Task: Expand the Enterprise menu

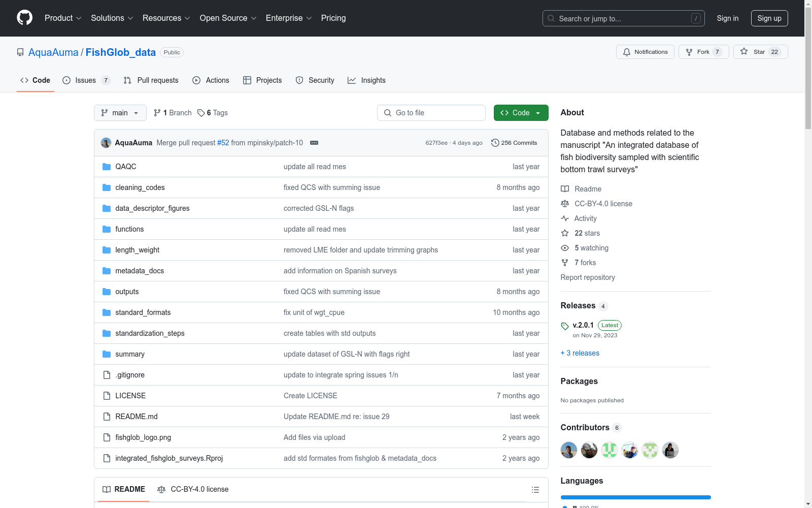Action: (x=289, y=18)
